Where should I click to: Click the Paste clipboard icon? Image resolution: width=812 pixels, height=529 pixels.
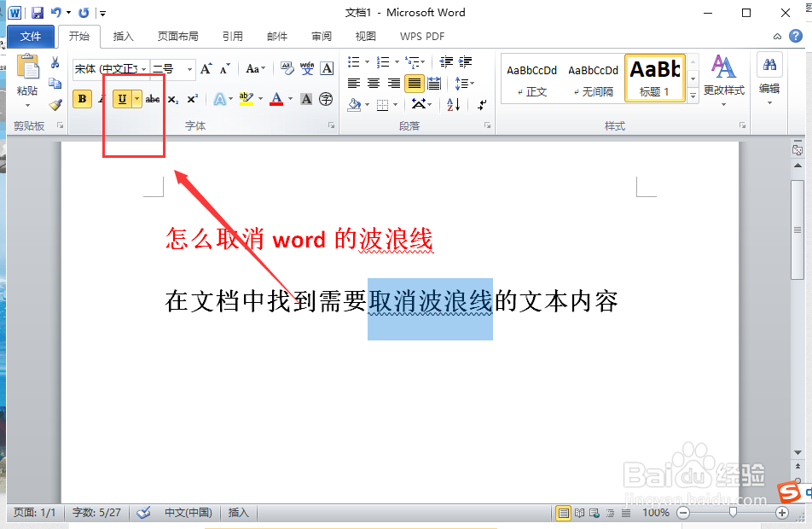coord(28,68)
